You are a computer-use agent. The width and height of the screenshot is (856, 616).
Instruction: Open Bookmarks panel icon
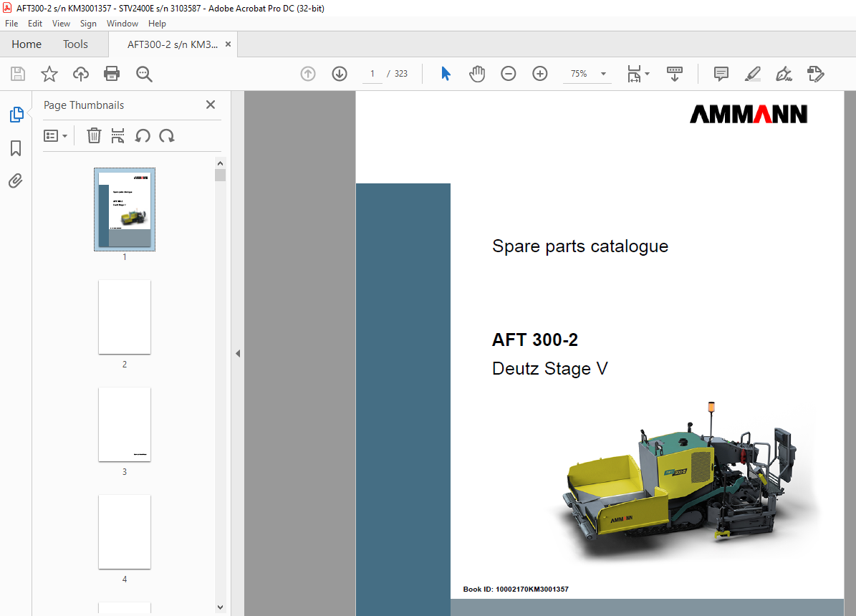click(16, 148)
